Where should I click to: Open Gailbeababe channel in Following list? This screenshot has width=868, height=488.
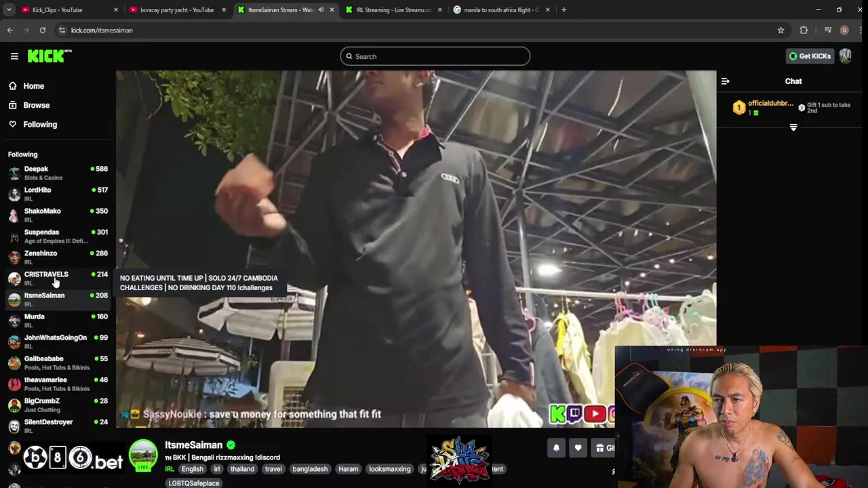tap(58, 363)
